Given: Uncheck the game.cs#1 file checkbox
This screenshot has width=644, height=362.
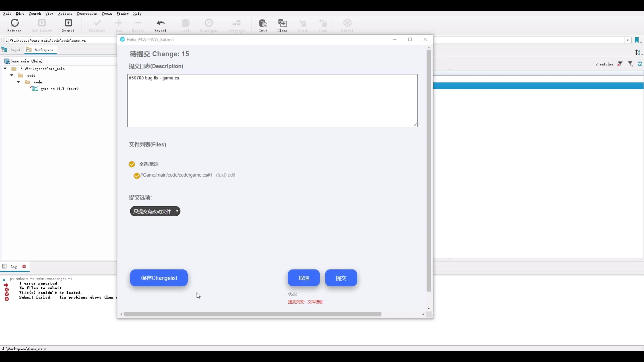Looking at the screenshot, I should click(137, 176).
